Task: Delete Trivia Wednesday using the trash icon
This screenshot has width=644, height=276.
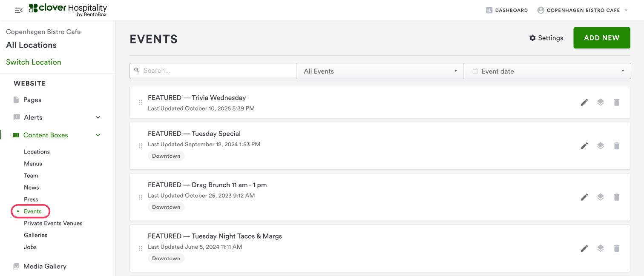Action: (616, 102)
